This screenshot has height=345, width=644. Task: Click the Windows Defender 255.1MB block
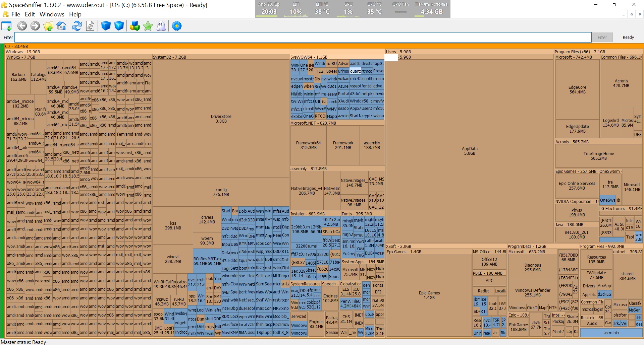coord(533,292)
